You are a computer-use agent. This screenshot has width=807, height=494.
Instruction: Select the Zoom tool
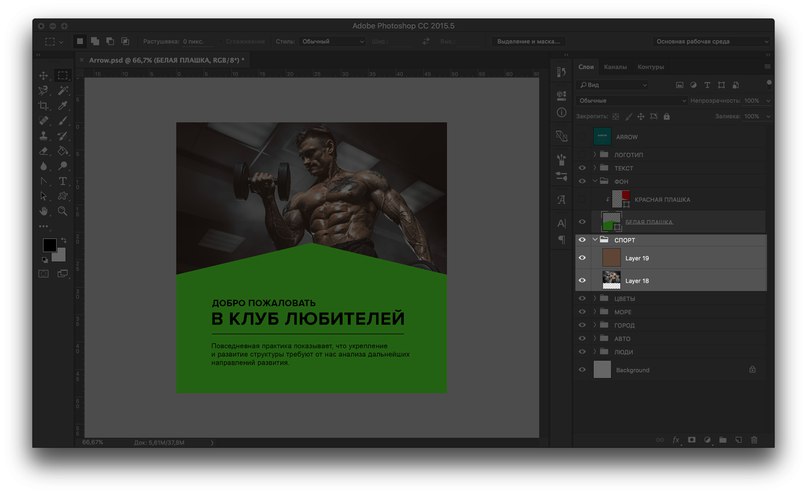coord(63,211)
